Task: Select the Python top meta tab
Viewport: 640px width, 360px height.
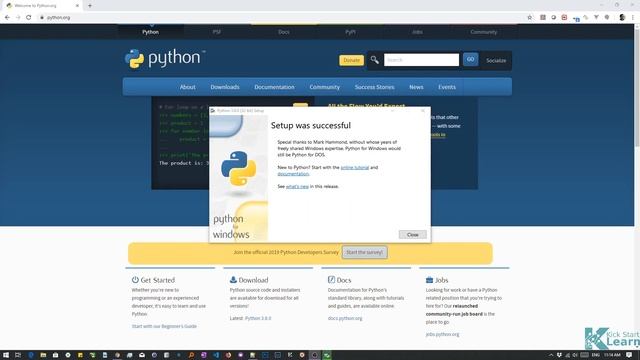Action: click(151, 32)
